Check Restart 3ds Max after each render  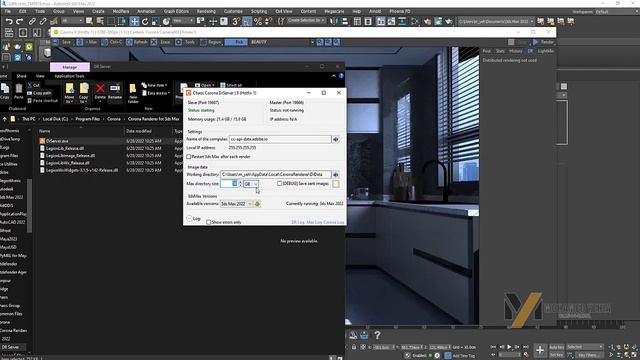click(189, 157)
